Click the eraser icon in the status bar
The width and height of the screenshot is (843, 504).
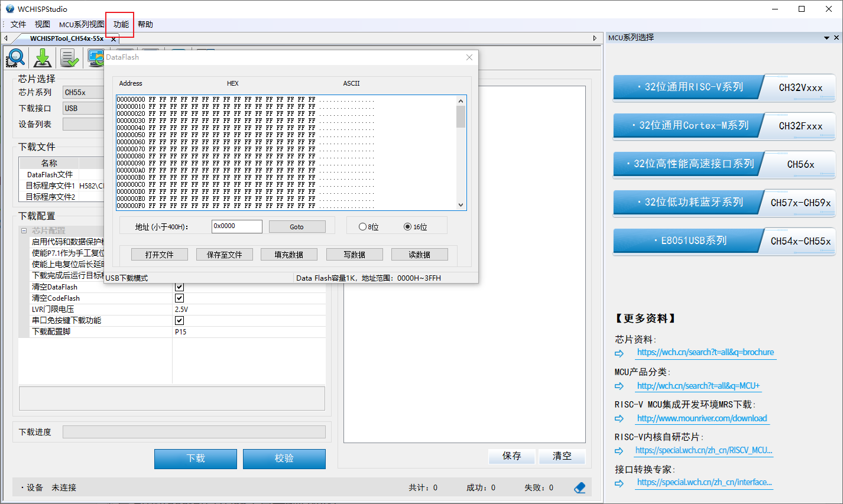[579, 487]
